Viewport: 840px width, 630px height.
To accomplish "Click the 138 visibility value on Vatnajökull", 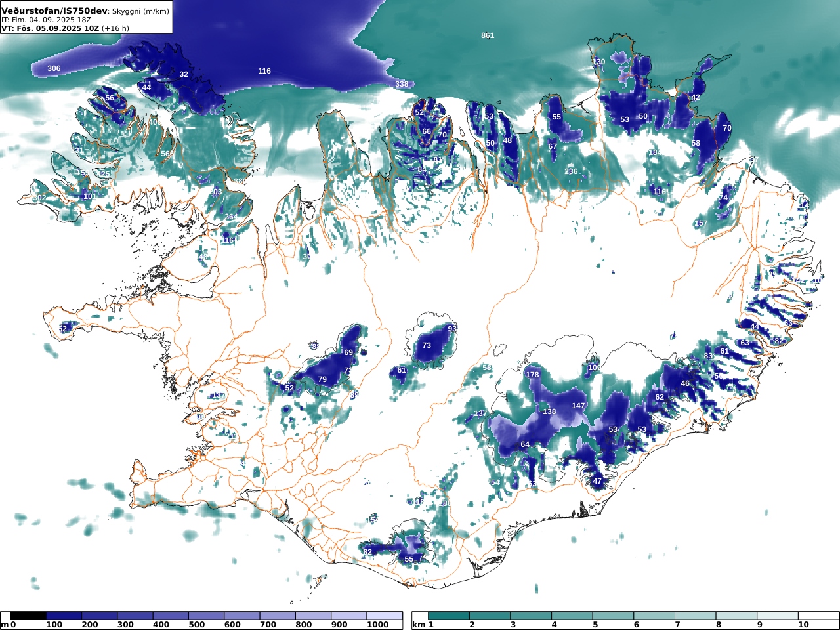I will click(549, 411).
